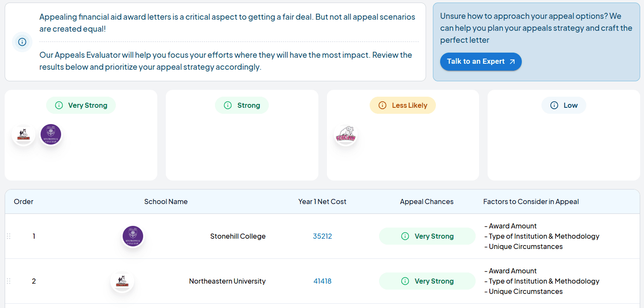
Task: Click the Year 1 Net Cost column header
Action: 322,201
